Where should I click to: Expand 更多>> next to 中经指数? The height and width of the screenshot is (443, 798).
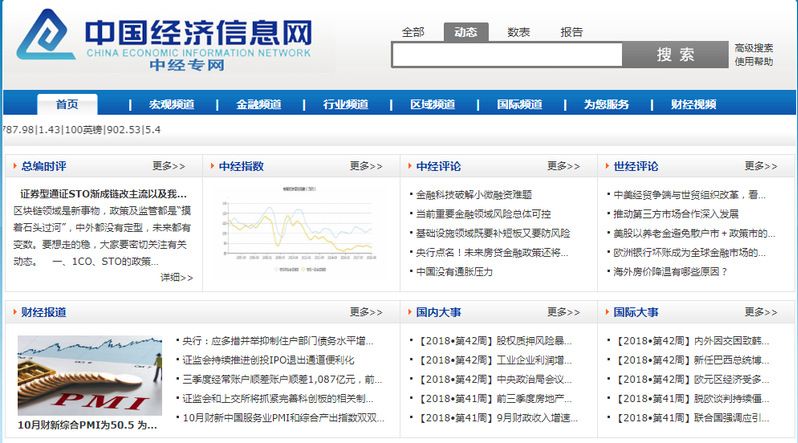point(366,166)
